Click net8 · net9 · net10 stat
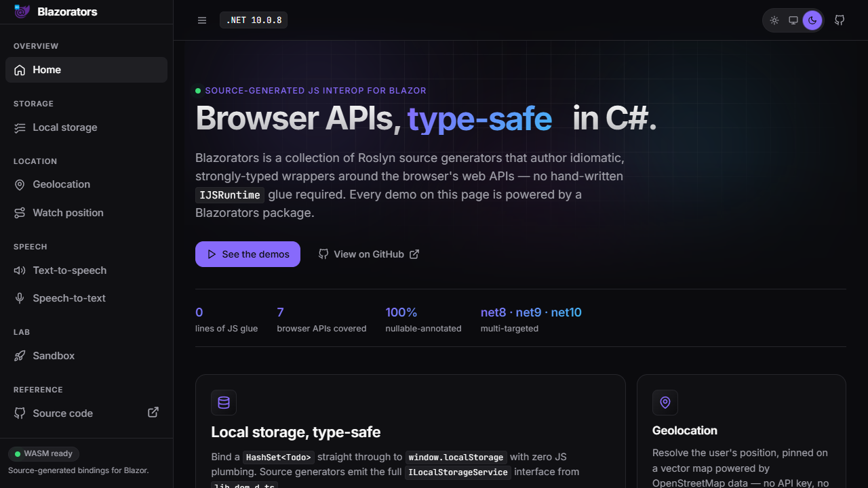This screenshot has width=868, height=488. [x=531, y=320]
